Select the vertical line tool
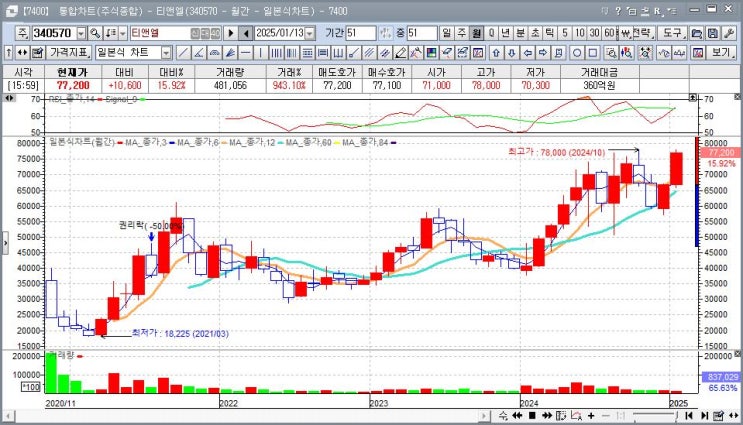The image size is (743, 425). tap(260, 53)
